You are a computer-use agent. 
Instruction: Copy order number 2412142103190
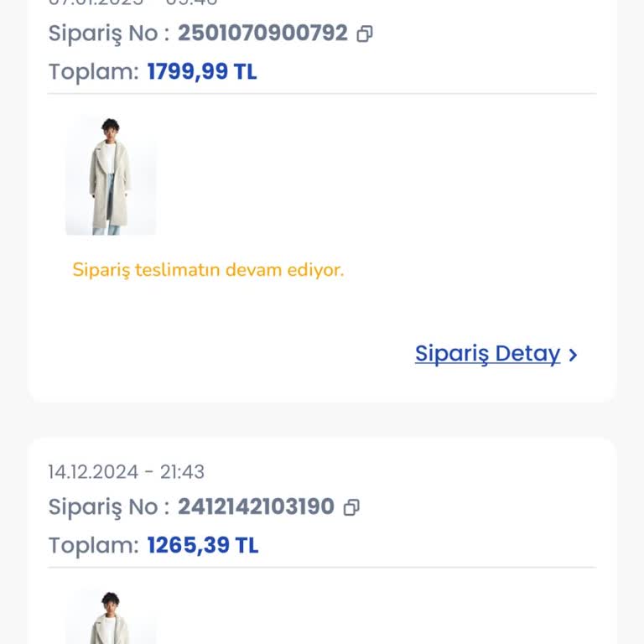pos(352,507)
